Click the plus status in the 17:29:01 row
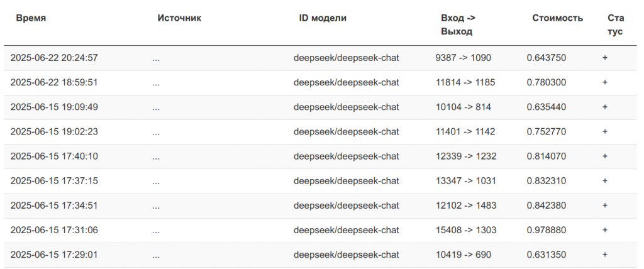 (x=604, y=255)
